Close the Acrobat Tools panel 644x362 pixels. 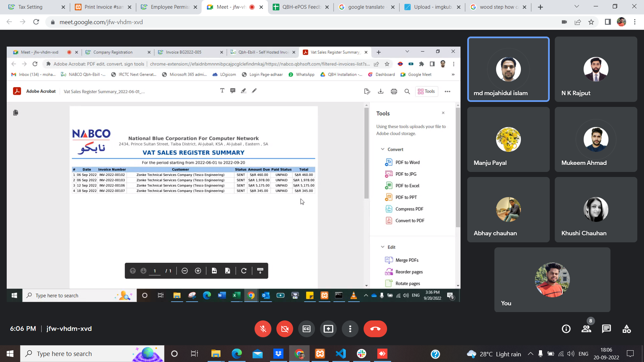pyautogui.click(x=443, y=113)
